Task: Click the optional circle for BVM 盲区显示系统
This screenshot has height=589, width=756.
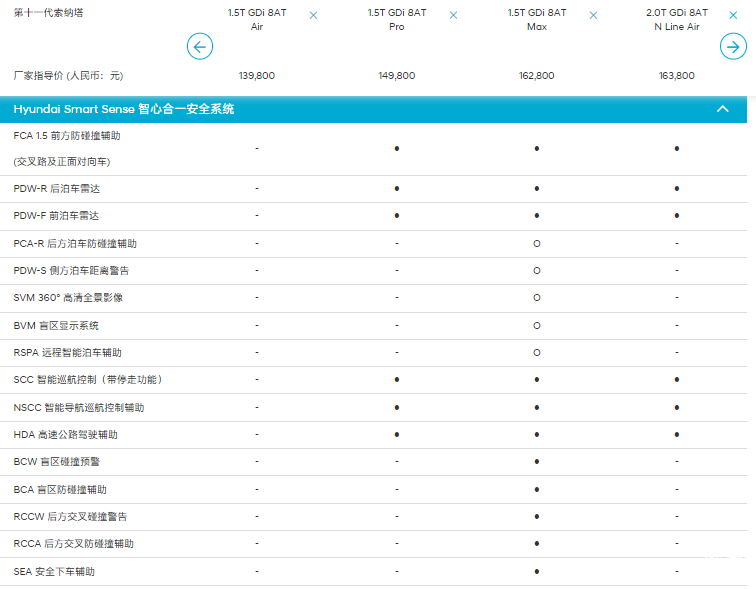Action: click(537, 325)
